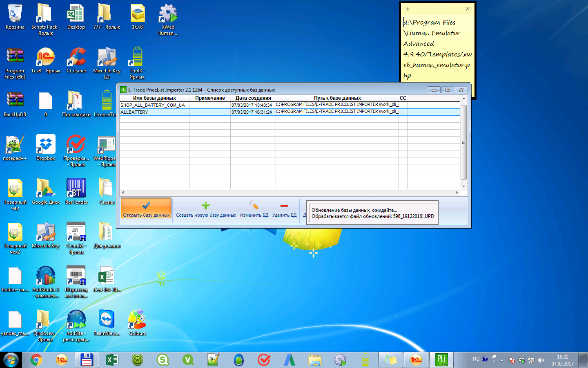Click 'Создать новую базу данных' button
This screenshot has width=588, height=368.
tap(206, 209)
